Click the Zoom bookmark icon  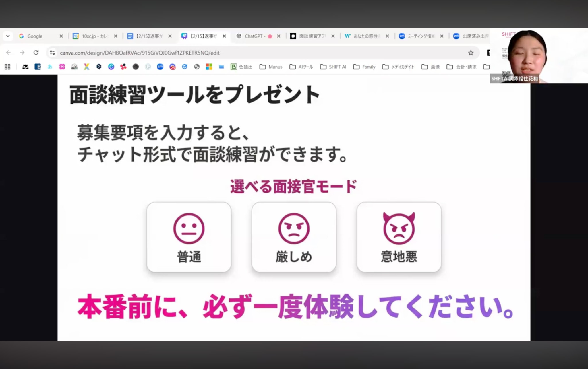tap(160, 67)
